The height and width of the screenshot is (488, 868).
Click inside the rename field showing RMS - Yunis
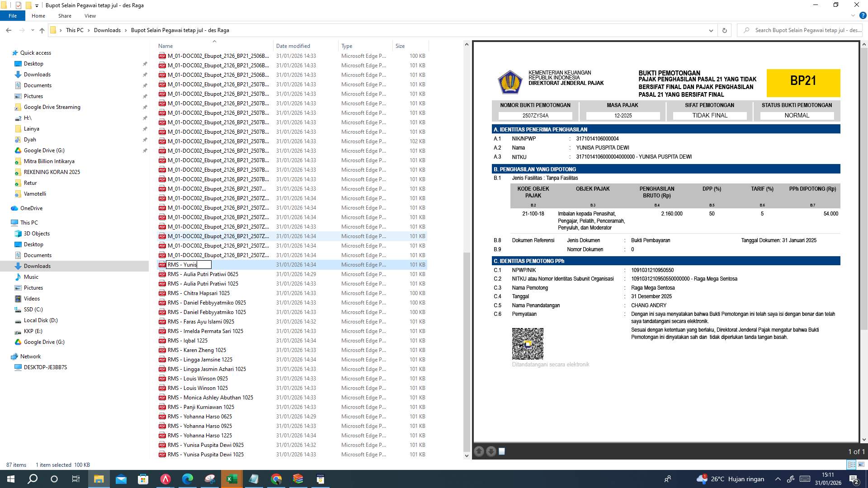point(189,264)
